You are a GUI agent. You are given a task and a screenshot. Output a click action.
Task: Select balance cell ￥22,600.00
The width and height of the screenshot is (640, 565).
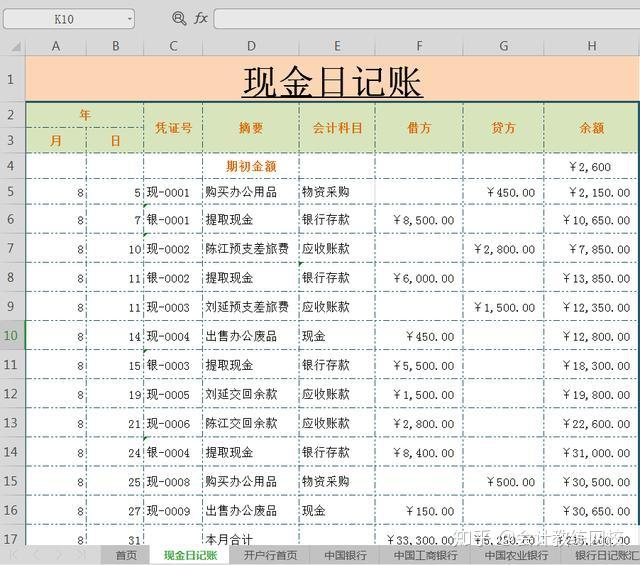tap(591, 423)
